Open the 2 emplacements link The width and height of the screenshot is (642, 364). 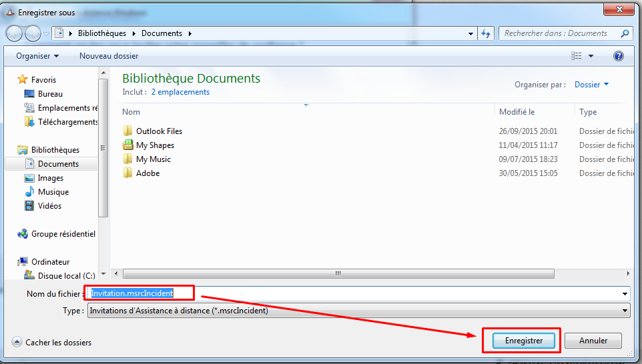point(180,92)
